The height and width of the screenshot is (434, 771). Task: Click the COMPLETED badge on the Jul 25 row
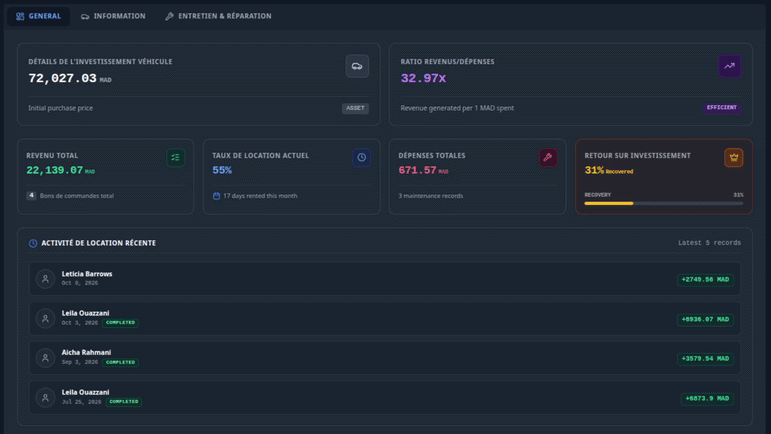coord(124,402)
